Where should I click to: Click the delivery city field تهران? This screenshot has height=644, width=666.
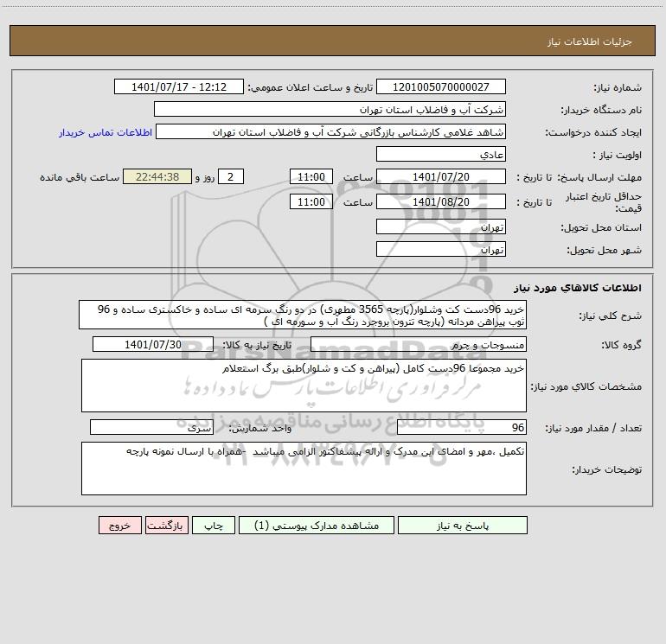click(x=441, y=249)
